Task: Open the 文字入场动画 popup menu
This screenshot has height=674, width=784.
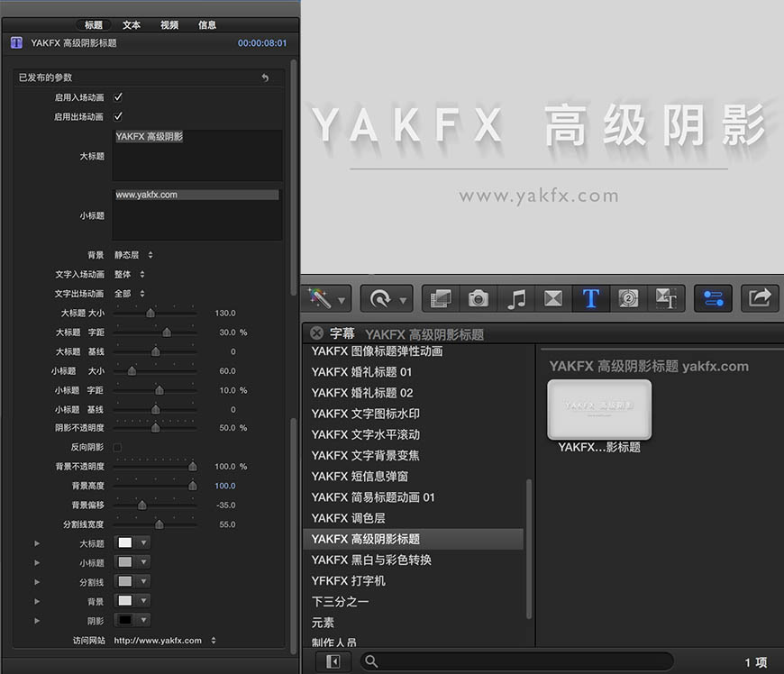Action: pos(130,274)
